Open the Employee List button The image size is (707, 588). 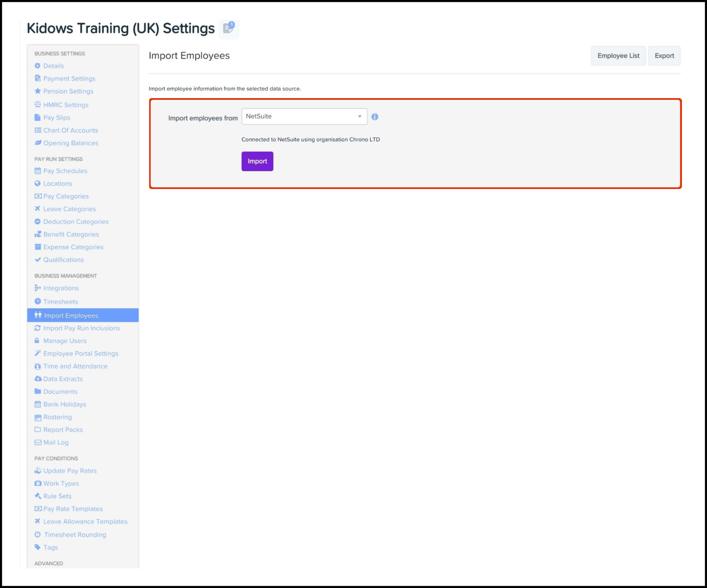point(618,56)
